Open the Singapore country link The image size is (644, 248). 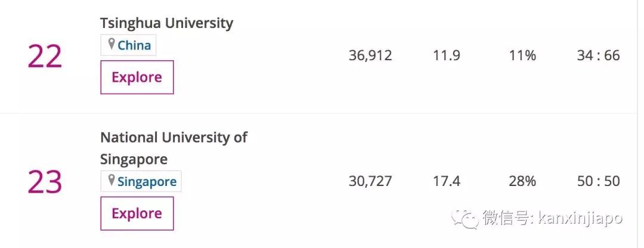click(x=147, y=181)
